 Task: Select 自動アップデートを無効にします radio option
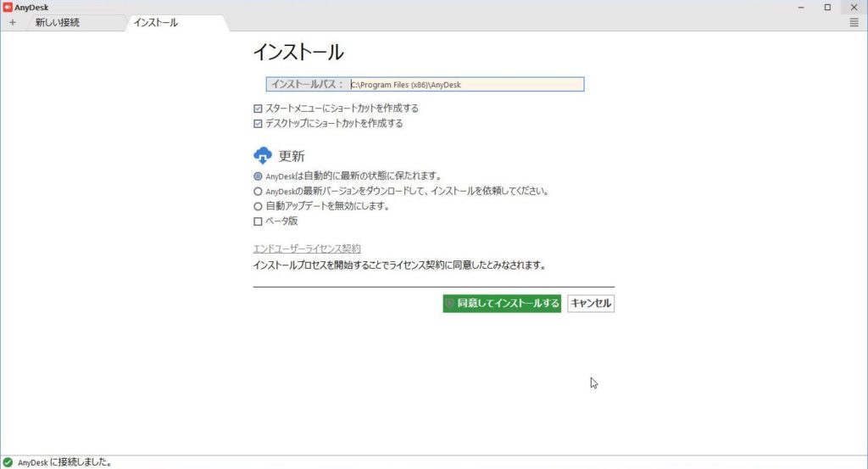258,206
